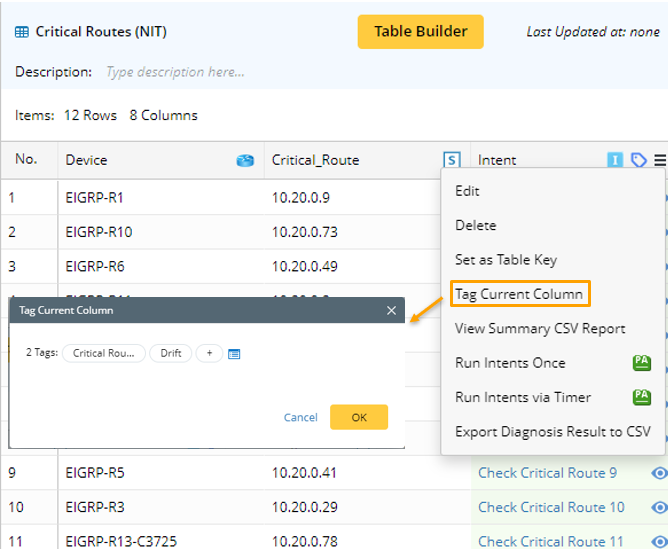
Task: Click the blue I icon in Intent header
Action: [x=615, y=160]
